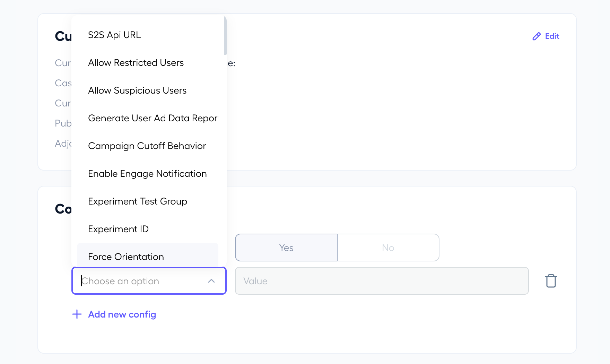The width and height of the screenshot is (610, 364).
Task: Select Campaign Cutoff Behavior option
Action: 148,146
